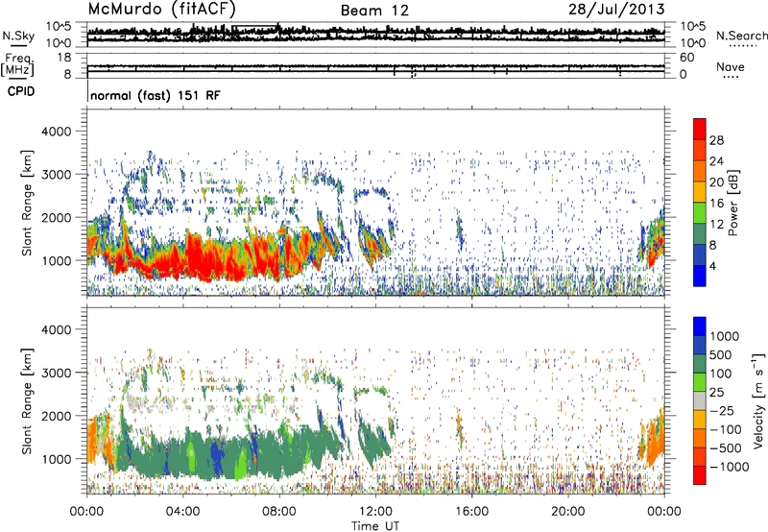Image resolution: width=768 pixels, height=532 pixels.
Task: Click the "20:00" time tick label
Action: 567,512
